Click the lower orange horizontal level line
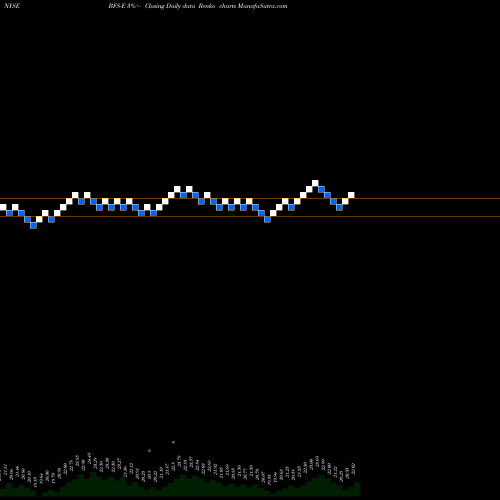 click(250, 217)
